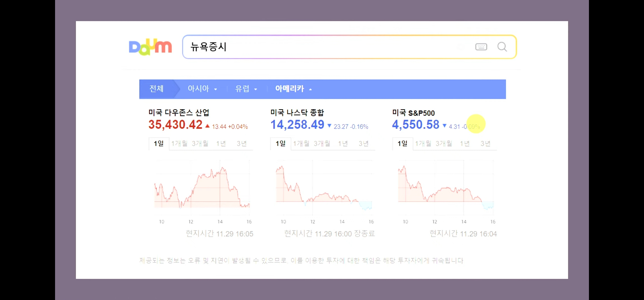
Task: Select 1일 tab under 나스닥 chart
Action: pyautogui.click(x=281, y=144)
